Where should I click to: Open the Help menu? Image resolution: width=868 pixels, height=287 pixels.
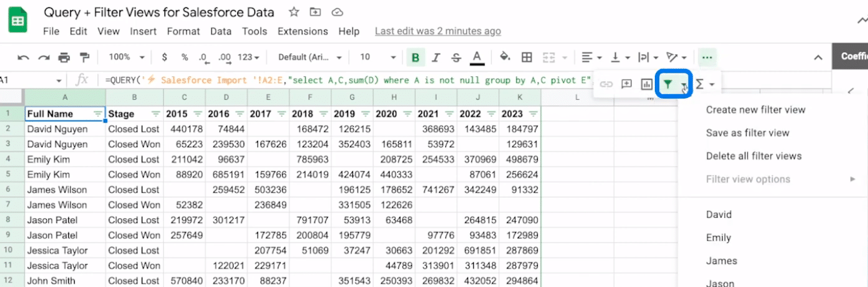349,31
